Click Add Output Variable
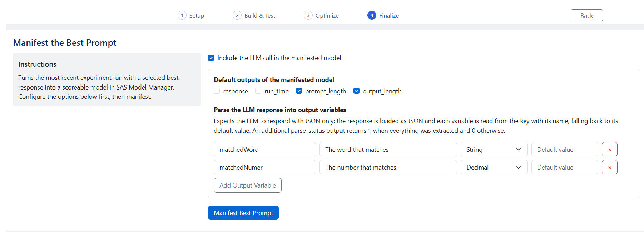The width and height of the screenshot is (644, 232). tap(247, 185)
